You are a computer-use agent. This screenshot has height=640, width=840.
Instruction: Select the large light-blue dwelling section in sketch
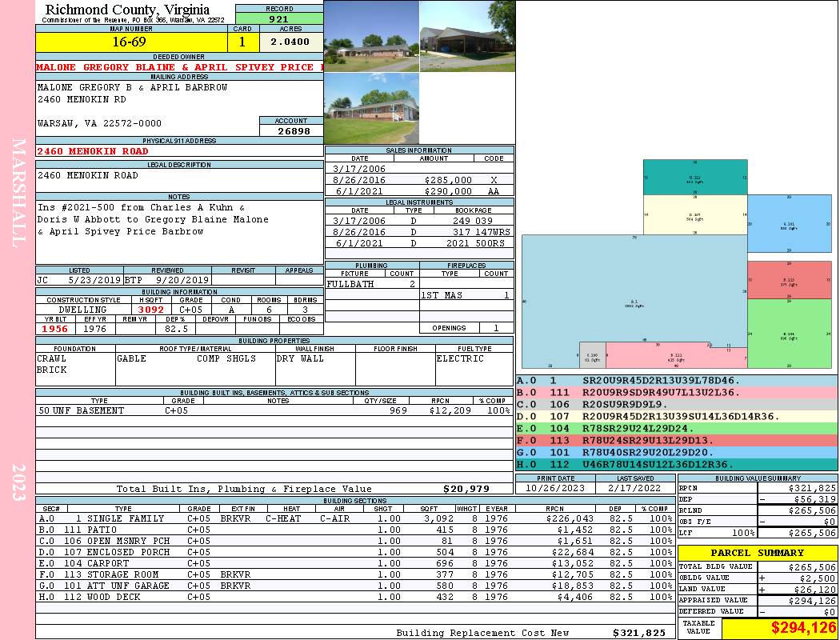632,300
